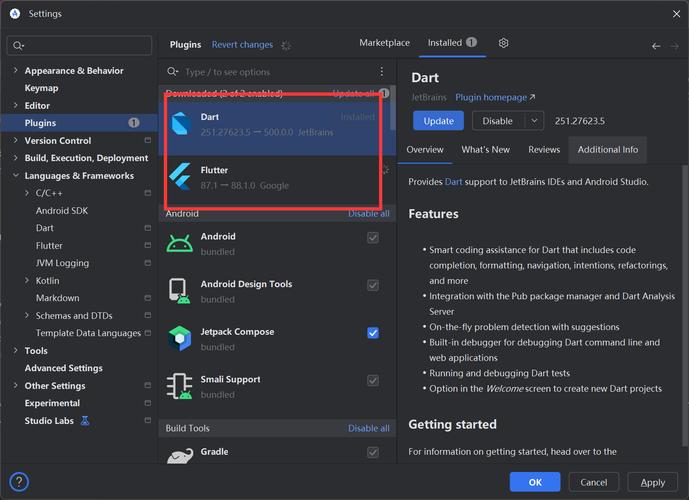Image resolution: width=689 pixels, height=500 pixels.
Task: Open the What's New tab
Action: 486,149
